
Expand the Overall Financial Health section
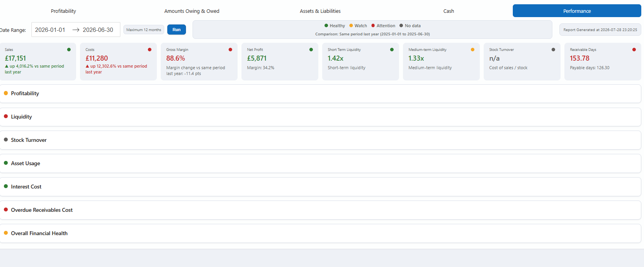click(x=320, y=234)
